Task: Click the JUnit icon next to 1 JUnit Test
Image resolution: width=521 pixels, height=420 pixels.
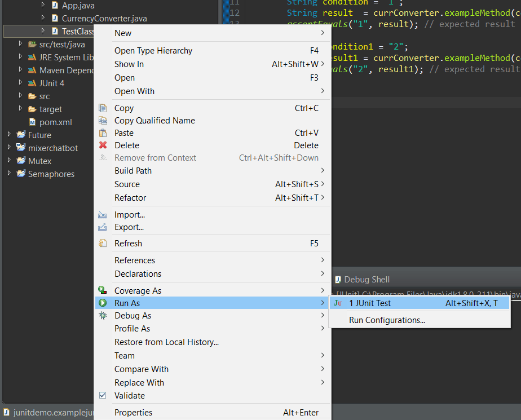Action: tap(337, 303)
